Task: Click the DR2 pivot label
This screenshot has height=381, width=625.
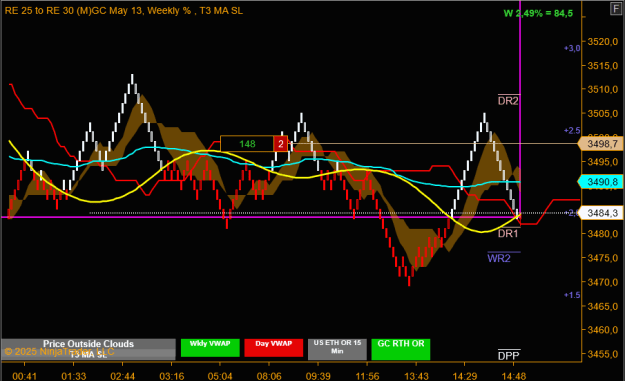Action: tap(508, 101)
